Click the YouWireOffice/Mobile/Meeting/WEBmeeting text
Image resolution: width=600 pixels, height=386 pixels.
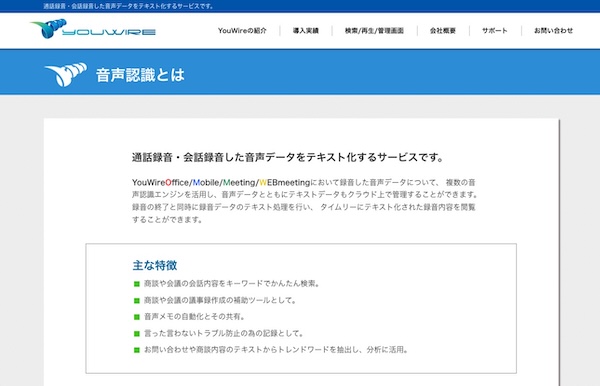point(221,182)
